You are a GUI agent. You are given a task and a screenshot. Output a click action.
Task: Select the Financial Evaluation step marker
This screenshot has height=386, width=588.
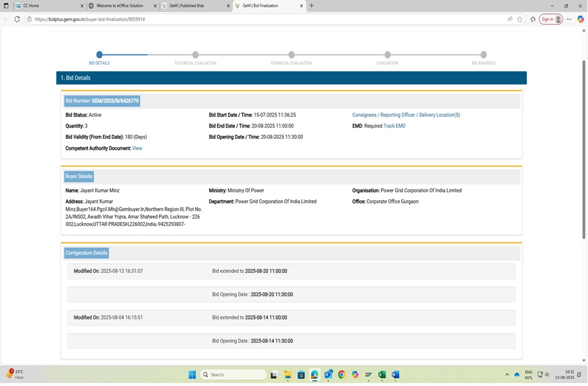(291, 55)
